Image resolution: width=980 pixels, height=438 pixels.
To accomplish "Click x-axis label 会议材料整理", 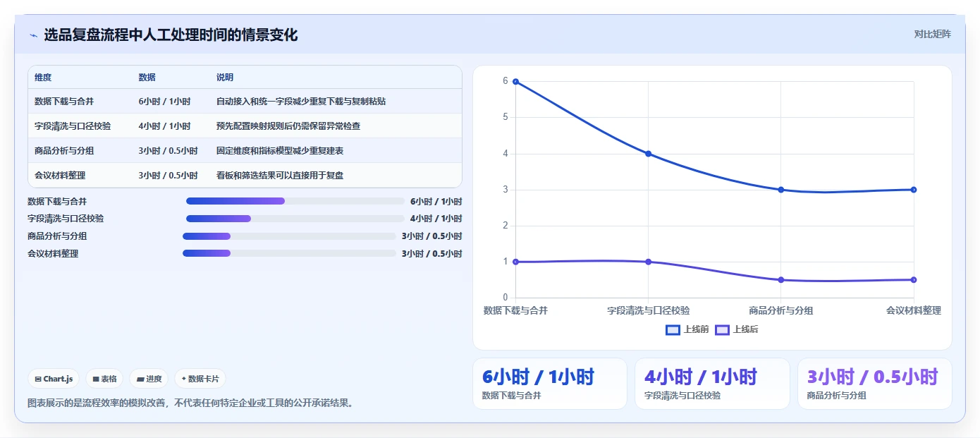I will 914,310.
